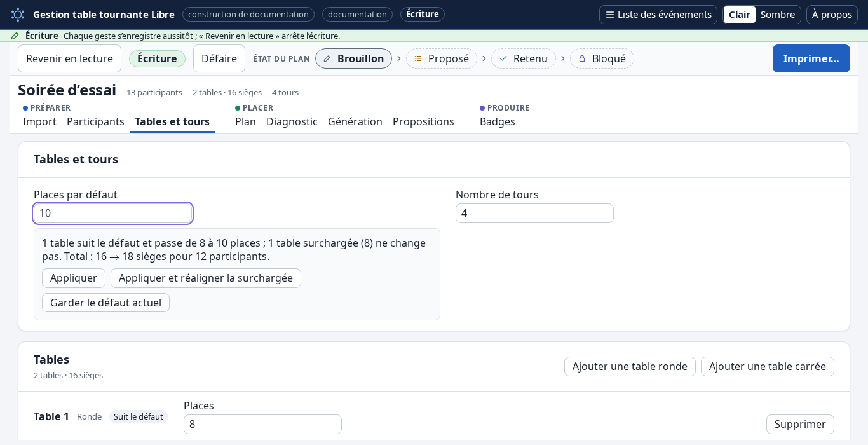Switch theme to Clair
The image size is (868, 445).
pyautogui.click(x=740, y=14)
